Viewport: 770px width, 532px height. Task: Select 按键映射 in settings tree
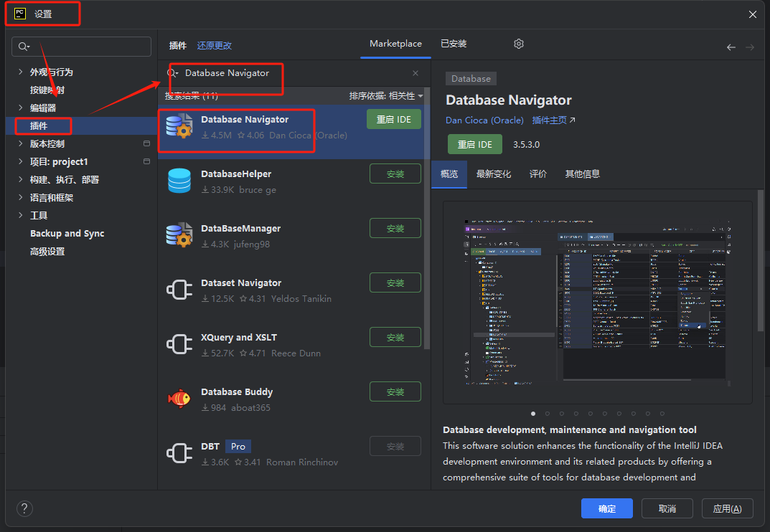pyautogui.click(x=47, y=90)
